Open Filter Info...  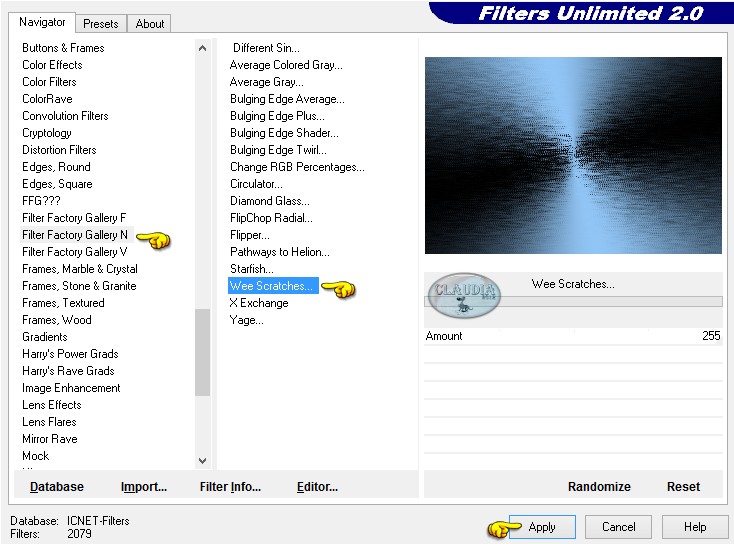click(230, 487)
